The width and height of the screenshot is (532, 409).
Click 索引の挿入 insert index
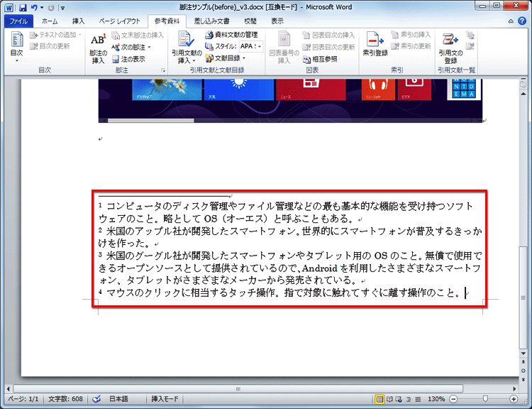[411, 35]
